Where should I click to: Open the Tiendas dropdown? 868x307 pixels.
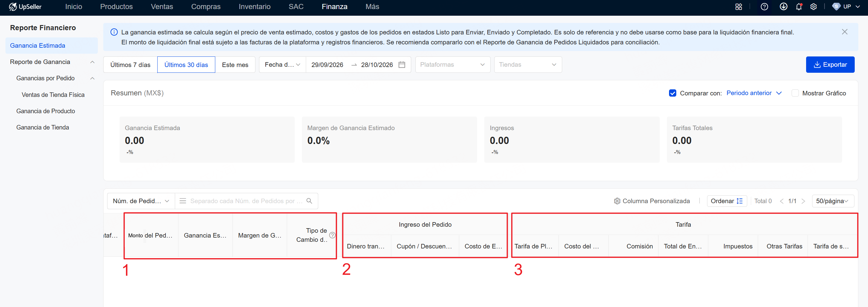528,65
